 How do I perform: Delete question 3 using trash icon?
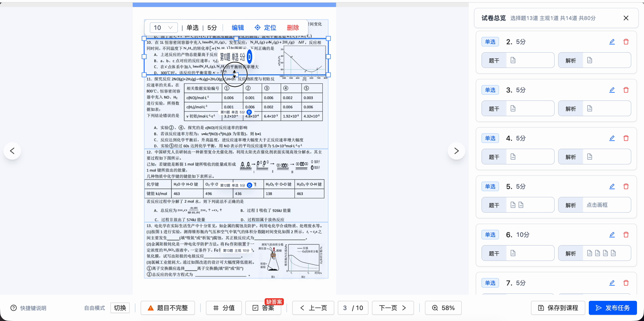(x=626, y=90)
